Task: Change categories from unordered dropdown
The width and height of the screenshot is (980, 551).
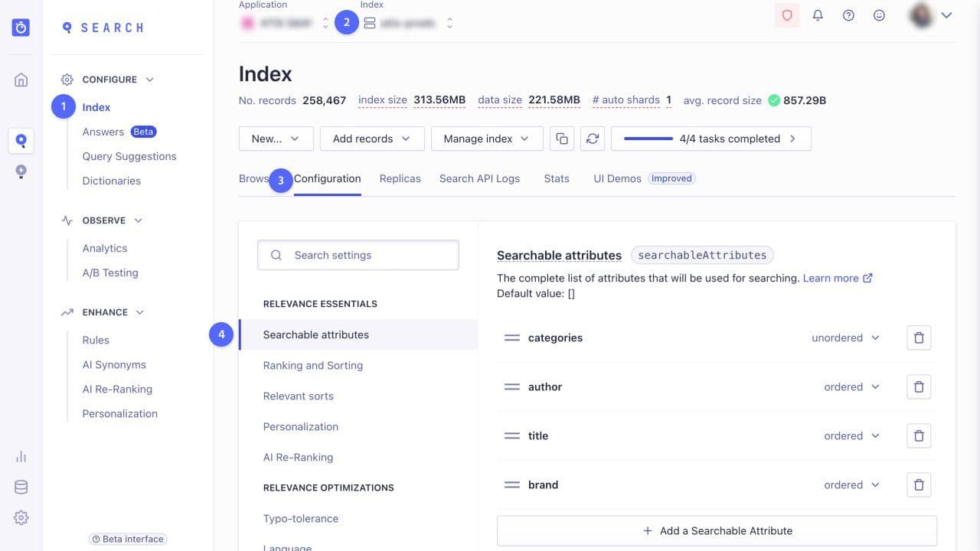Action: click(x=845, y=337)
